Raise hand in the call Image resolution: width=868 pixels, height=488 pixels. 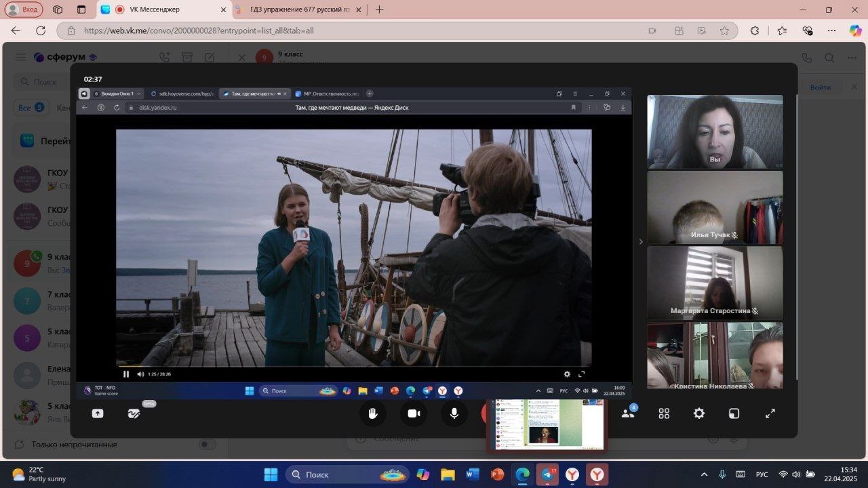tap(372, 413)
